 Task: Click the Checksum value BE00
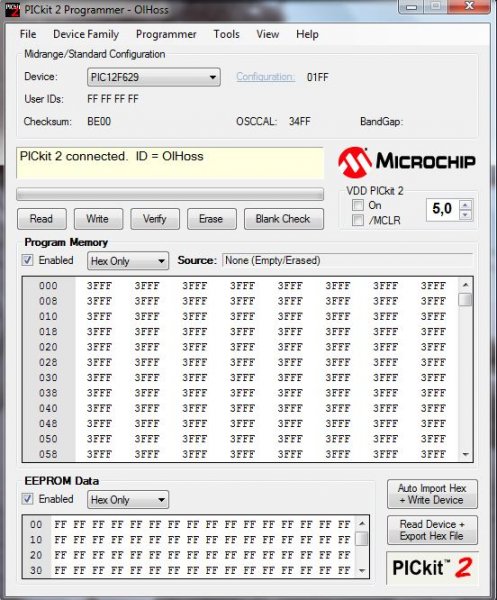click(99, 122)
